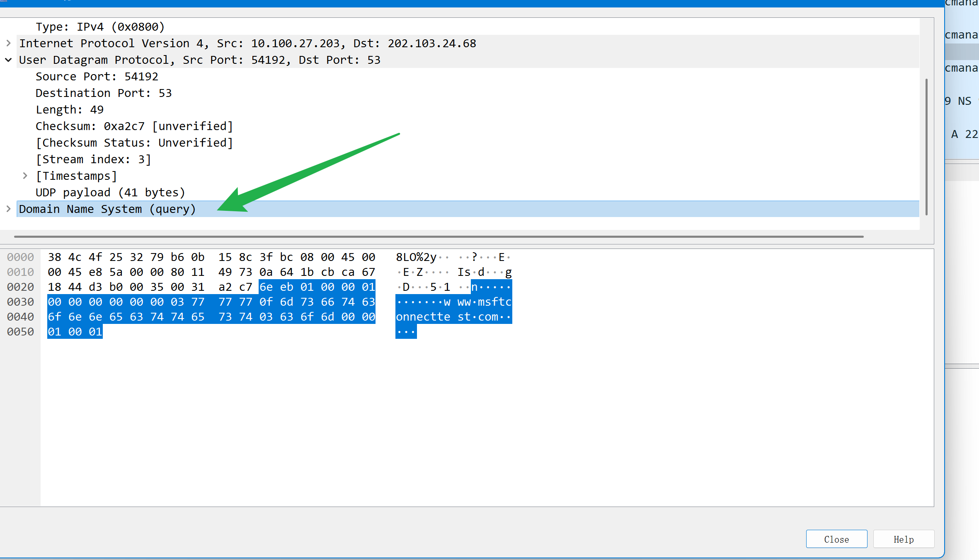Click hex offset 0050 row label
The height and width of the screenshot is (560, 979).
click(20, 332)
